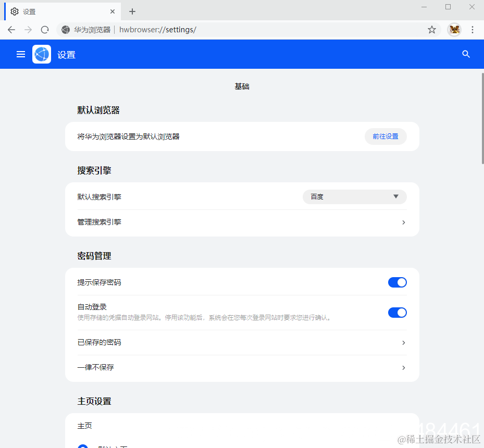Disable 提示保存密码 toggle
The width and height of the screenshot is (484, 448).
click(397, 282)
